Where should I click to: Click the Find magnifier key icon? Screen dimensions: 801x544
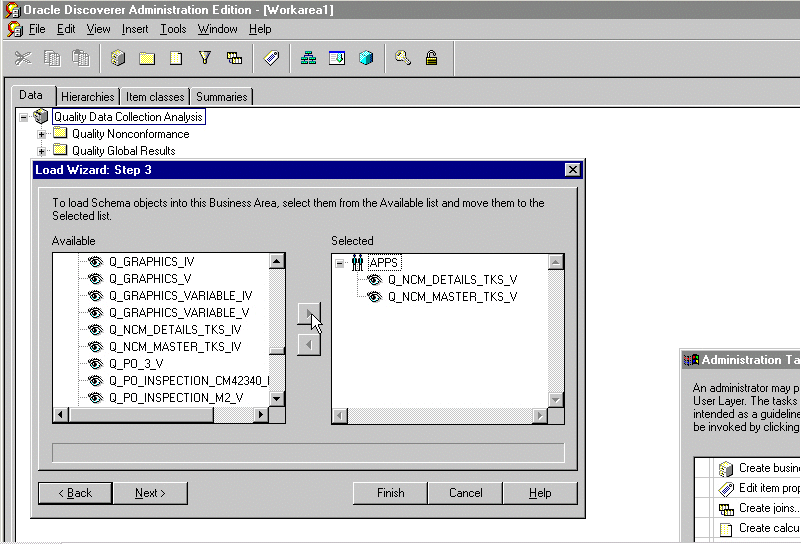403,58
